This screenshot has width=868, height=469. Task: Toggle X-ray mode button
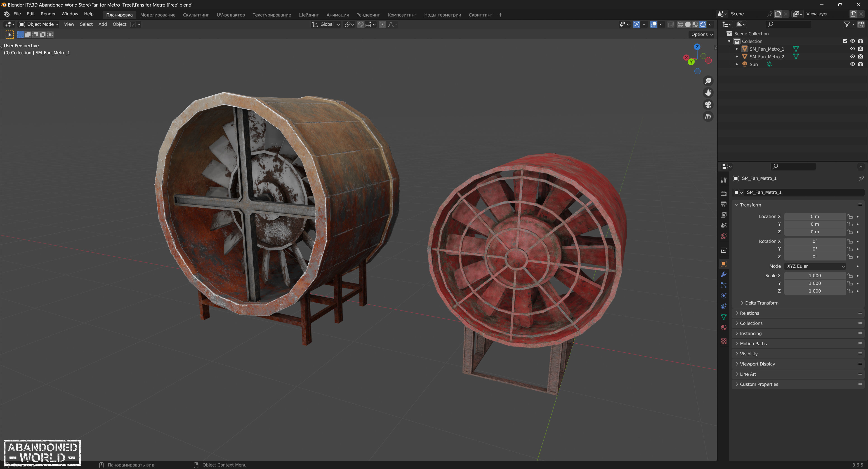(670, 24)
